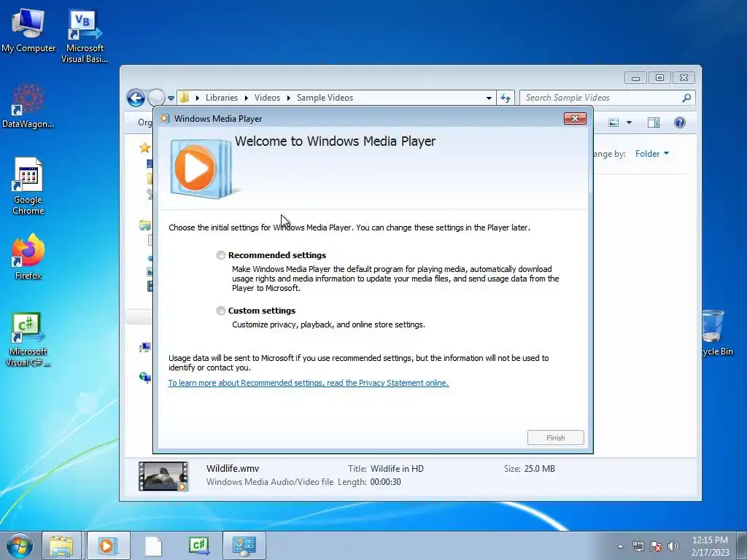Click Windows Explorer taskbar button
The width and height of the screenshot is (747, 560).
pos(62,545)
